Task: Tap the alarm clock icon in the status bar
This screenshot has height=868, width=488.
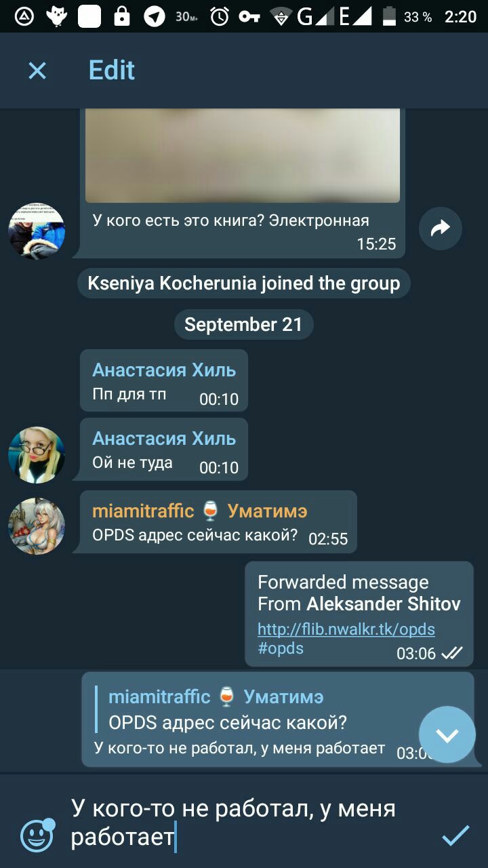Action: (x=220, y=17)
